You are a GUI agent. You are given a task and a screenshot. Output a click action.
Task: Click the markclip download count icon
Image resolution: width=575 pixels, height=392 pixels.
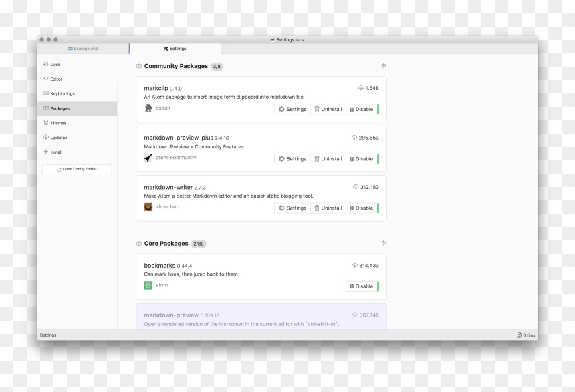[361, 88]
